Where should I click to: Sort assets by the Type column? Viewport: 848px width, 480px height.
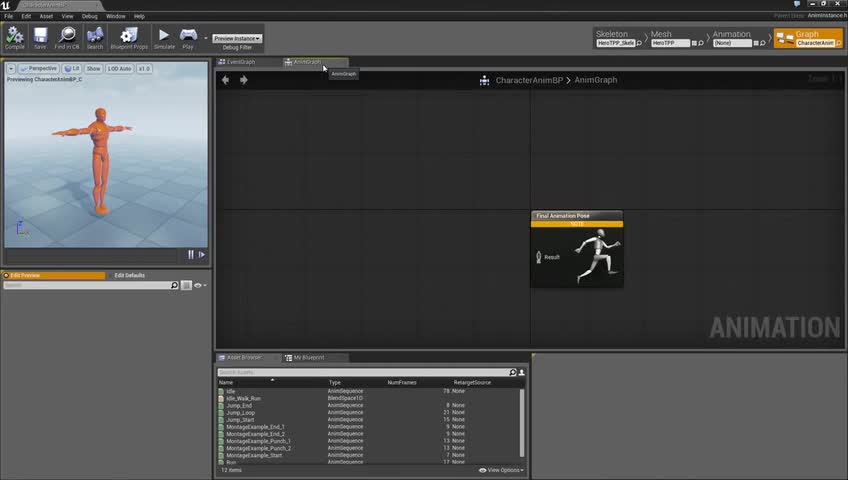click(x=335, y=382)
